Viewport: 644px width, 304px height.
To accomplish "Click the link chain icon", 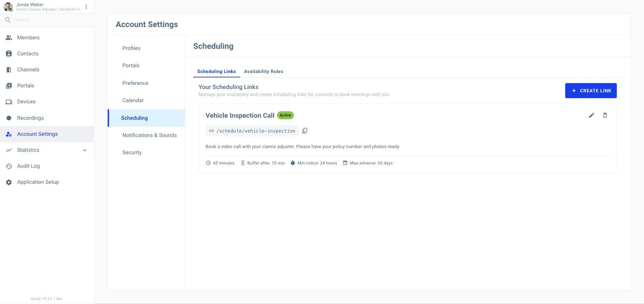I will (212, 131).
